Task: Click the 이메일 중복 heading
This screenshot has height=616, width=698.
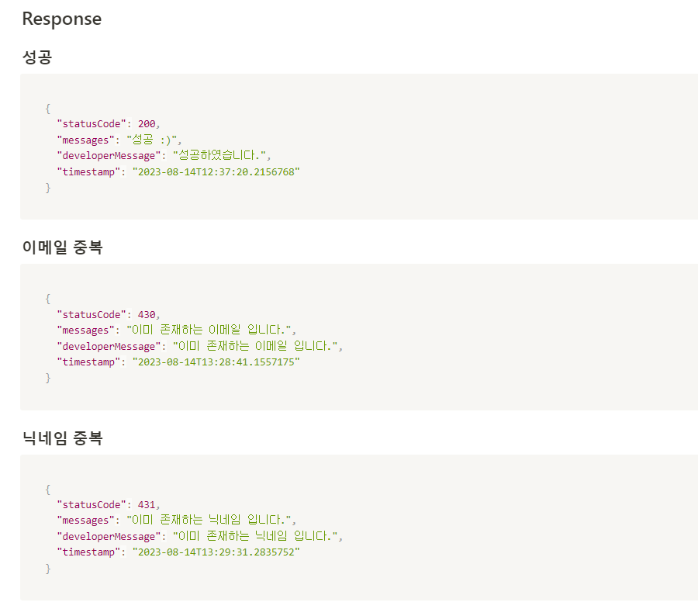Action: [x=62, y=247]
